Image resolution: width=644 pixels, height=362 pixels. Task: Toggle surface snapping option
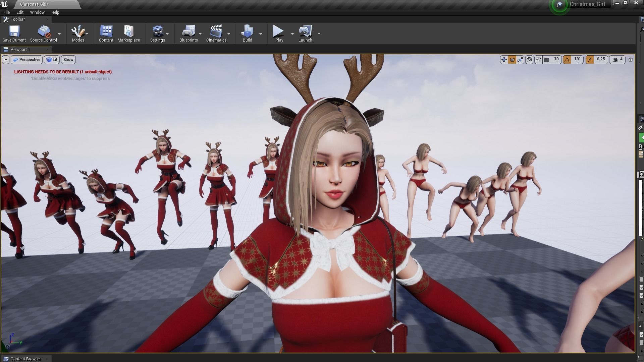(538, 60)
